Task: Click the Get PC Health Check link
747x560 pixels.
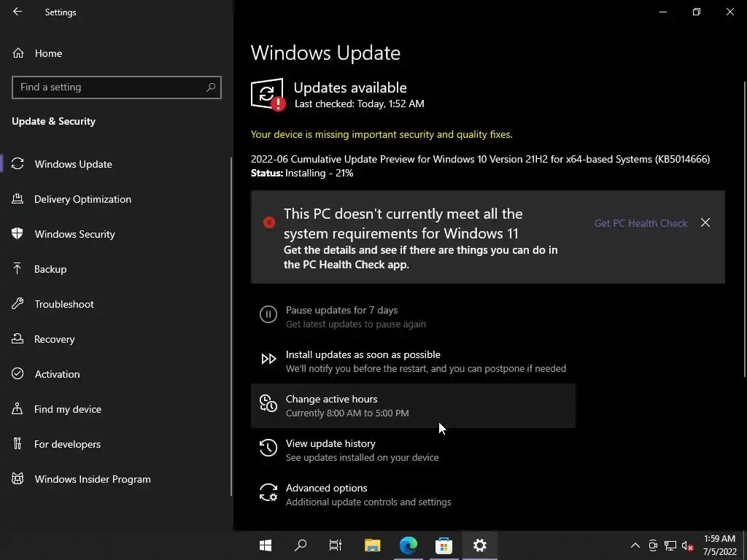Action: (x=640, y=223)
